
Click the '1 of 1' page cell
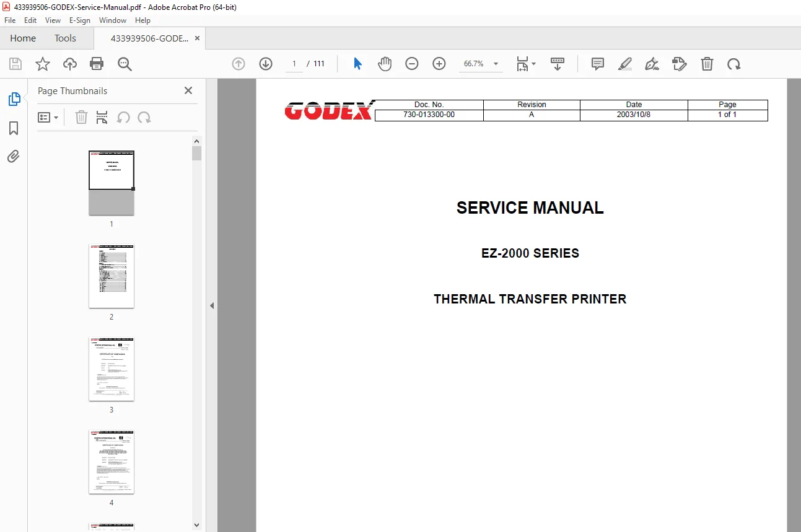pyautogui.click(x=728, y=115)
